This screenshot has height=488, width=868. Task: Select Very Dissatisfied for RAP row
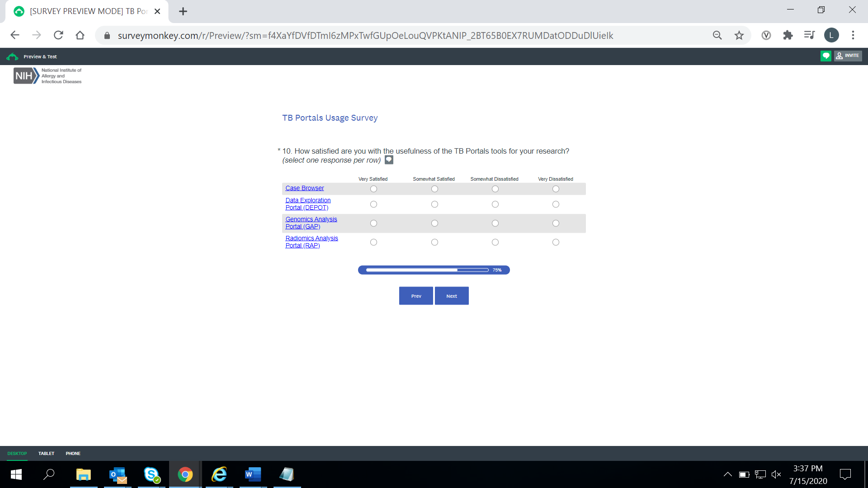click(556, 242)
